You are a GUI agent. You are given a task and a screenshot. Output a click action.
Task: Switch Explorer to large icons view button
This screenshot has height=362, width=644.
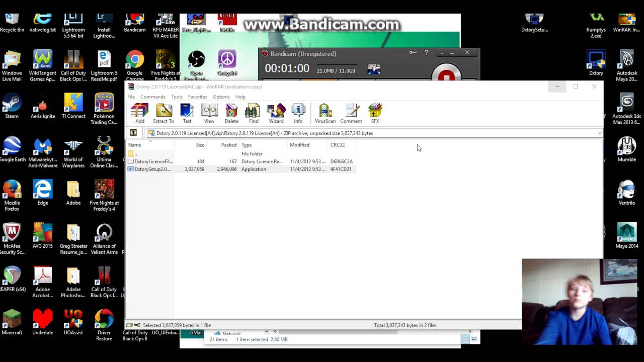(474, 339)
